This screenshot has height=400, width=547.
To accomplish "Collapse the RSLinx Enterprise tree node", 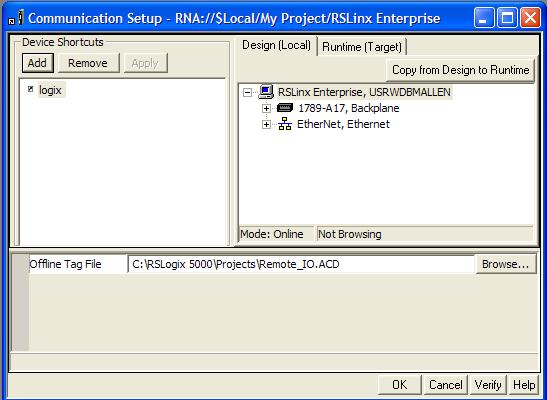I will (x=247, y=92).
